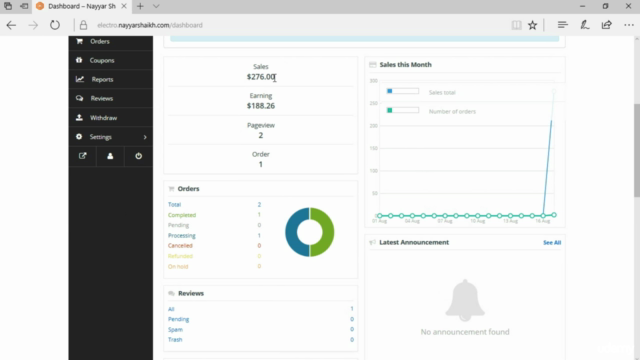
Task: Click the address bar lock icon
Action: pos(83,25)
